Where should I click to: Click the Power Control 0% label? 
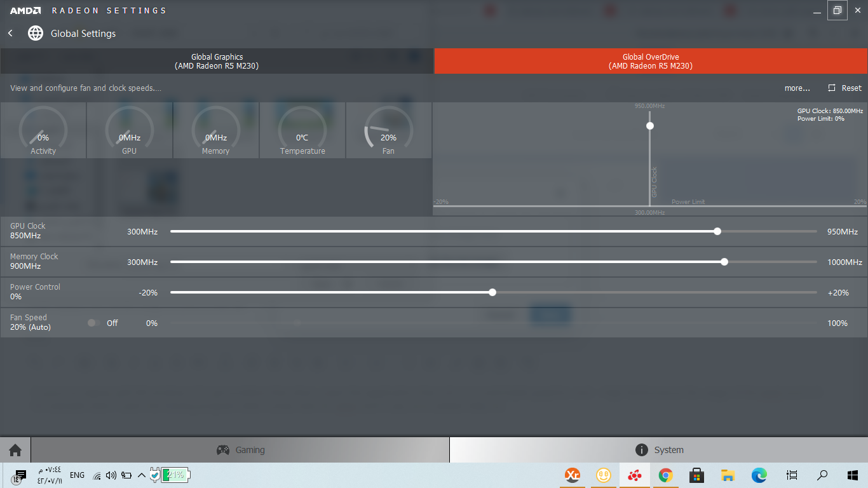35,292
